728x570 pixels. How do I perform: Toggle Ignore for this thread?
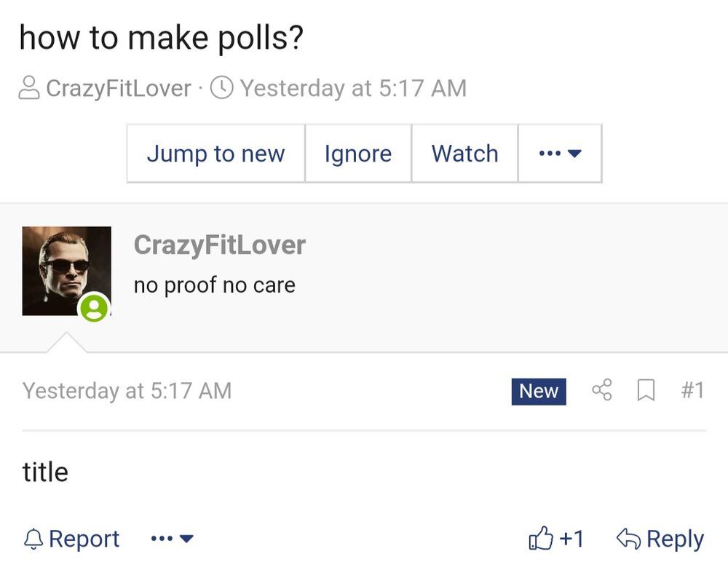tap(357, 154)
